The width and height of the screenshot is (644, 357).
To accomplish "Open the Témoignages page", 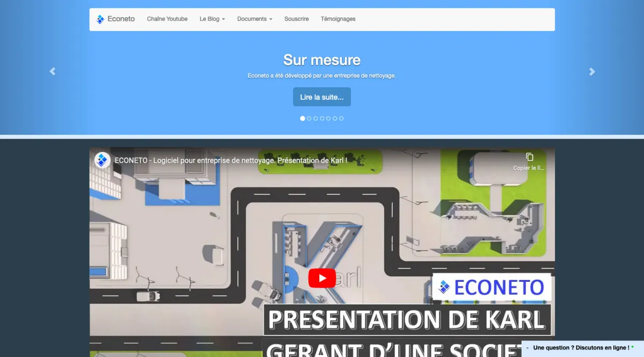I will [x=338, y=19].
